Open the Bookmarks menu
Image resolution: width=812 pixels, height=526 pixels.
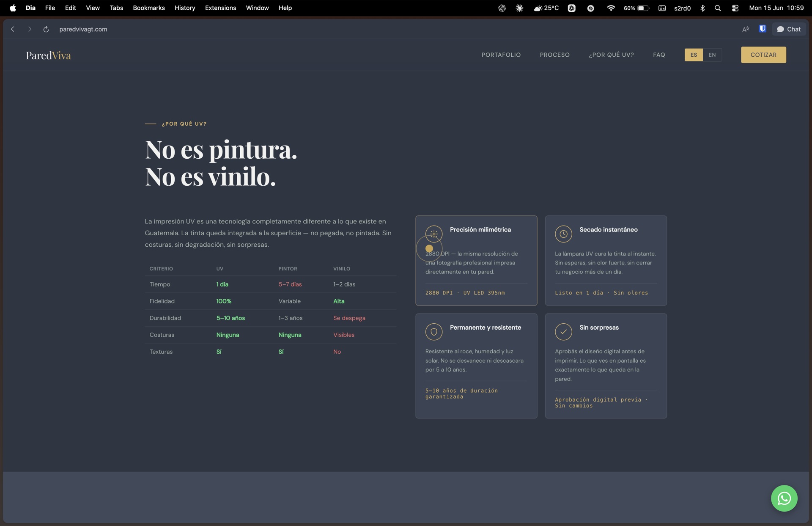[x=149, y=8]
